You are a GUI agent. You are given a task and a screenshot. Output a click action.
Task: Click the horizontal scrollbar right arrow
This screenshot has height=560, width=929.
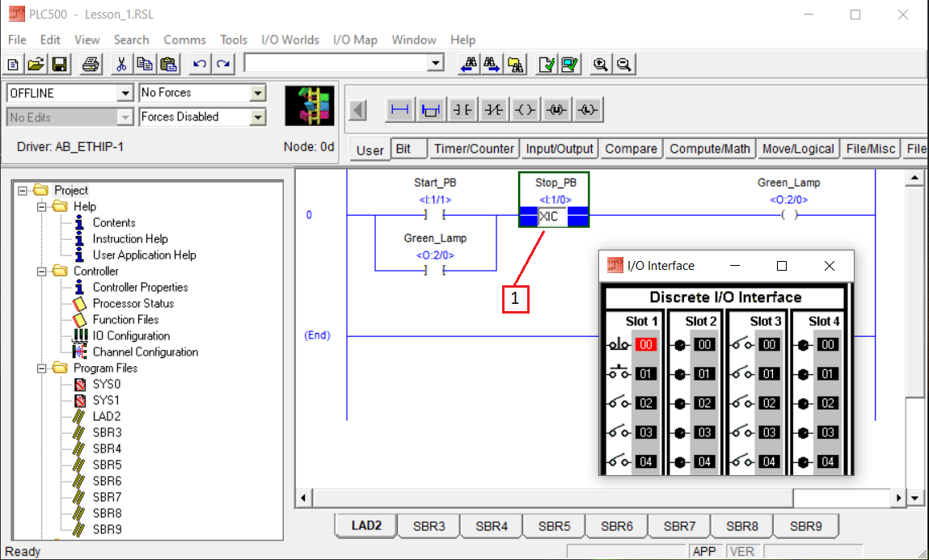(898, 498)
